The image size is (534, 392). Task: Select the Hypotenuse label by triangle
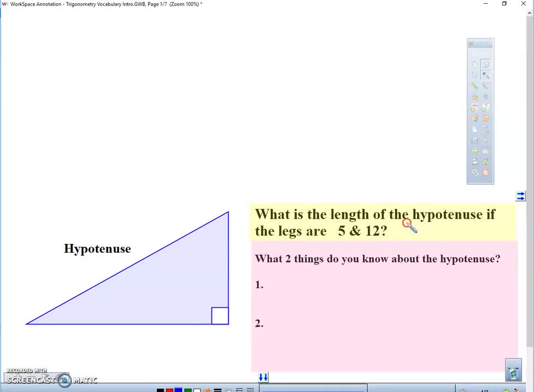(x=97, y=249)
